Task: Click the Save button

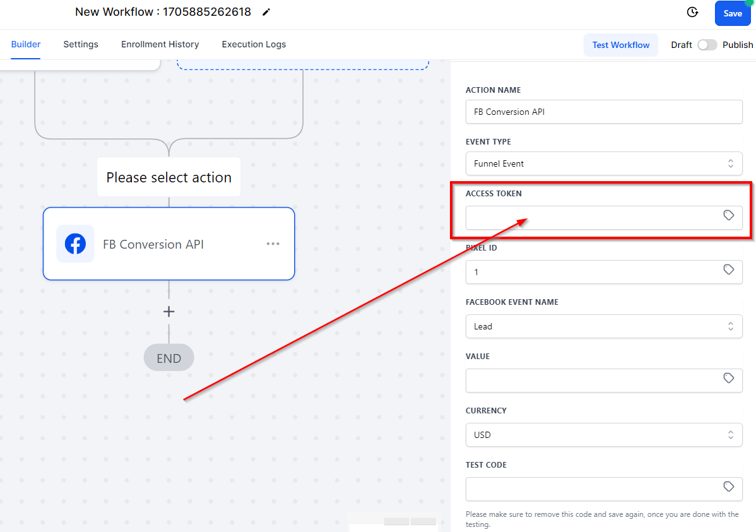Action: pos(732,13)
